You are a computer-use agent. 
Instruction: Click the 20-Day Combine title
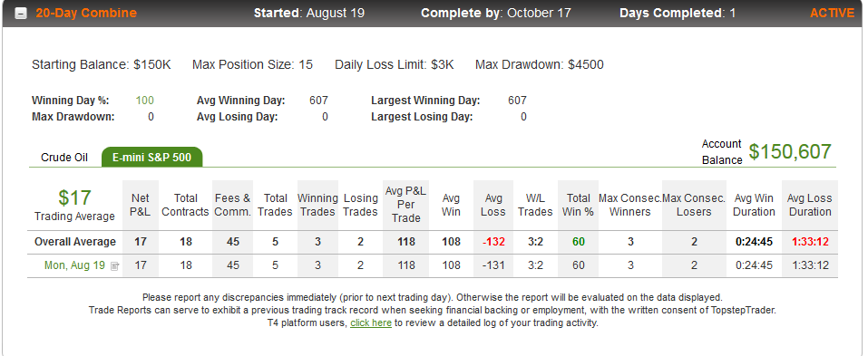coord(86,14)
